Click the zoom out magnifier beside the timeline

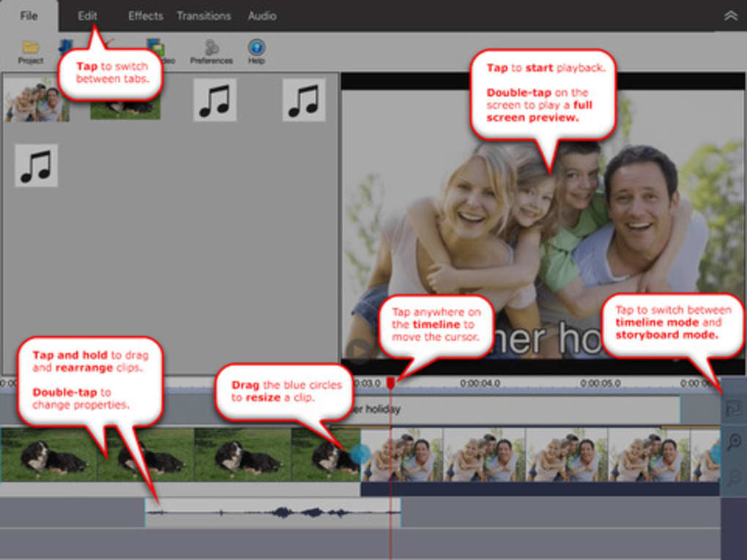click(734, 477)
